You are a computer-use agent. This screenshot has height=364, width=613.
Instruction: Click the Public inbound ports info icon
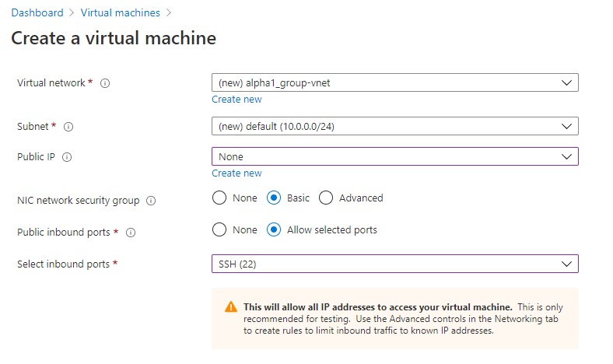(131, 233)
